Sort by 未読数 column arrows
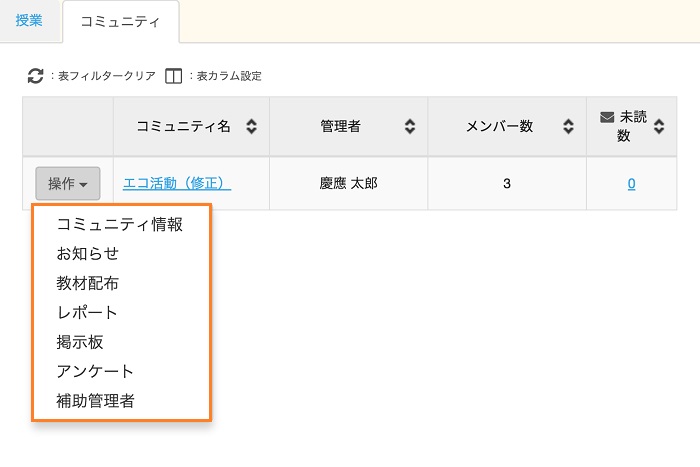 coord(658,126)
